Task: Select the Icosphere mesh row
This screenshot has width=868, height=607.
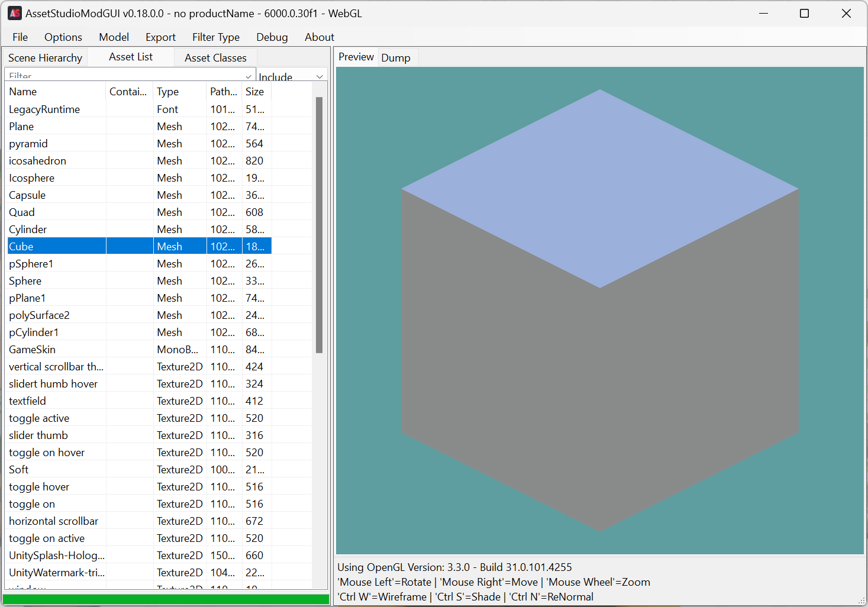Action: (x=139, y=178)
